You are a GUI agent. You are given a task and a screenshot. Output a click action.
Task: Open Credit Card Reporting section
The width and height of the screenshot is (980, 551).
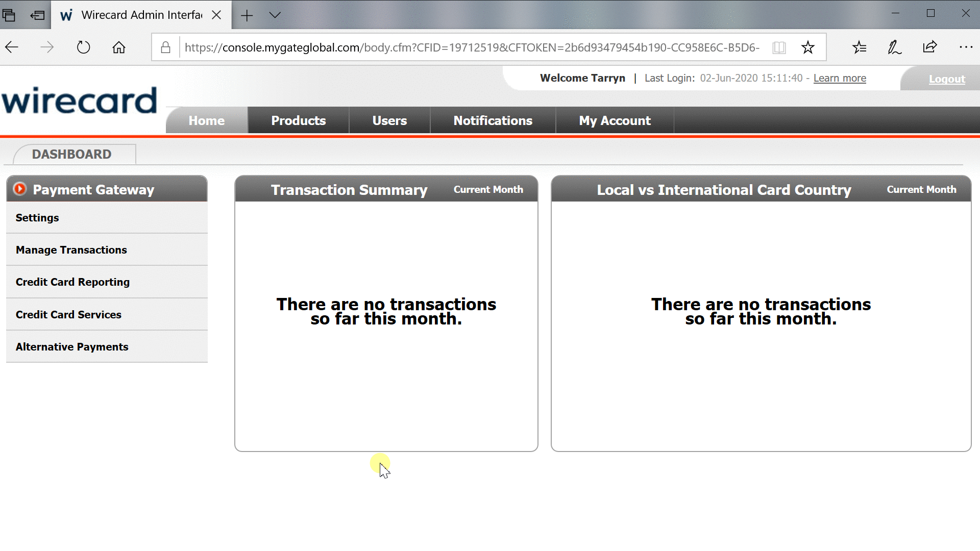pyautogui.click(x=72, y=282)
